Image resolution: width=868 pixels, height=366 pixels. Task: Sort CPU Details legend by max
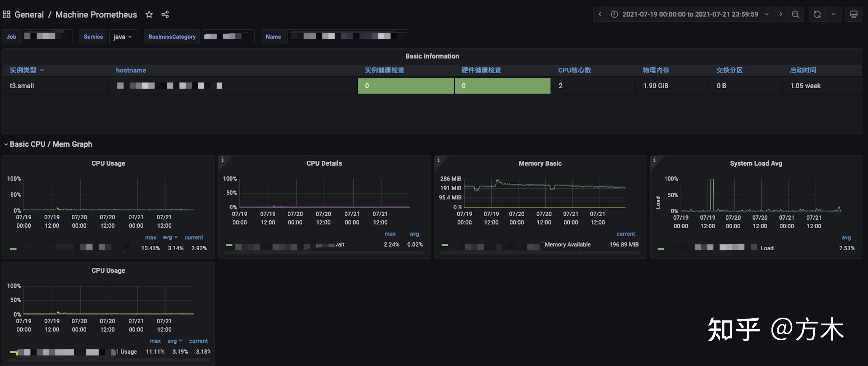click(x=390, y=234)
